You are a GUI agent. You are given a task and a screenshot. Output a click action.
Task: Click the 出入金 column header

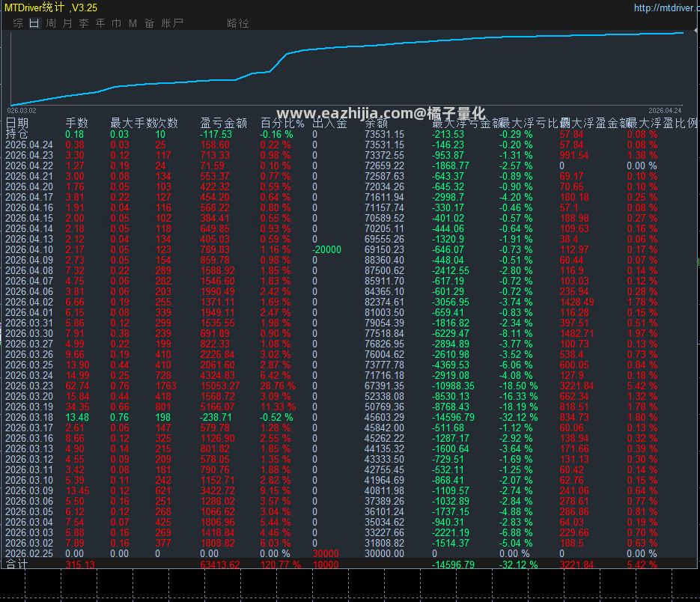pos(330,123)
